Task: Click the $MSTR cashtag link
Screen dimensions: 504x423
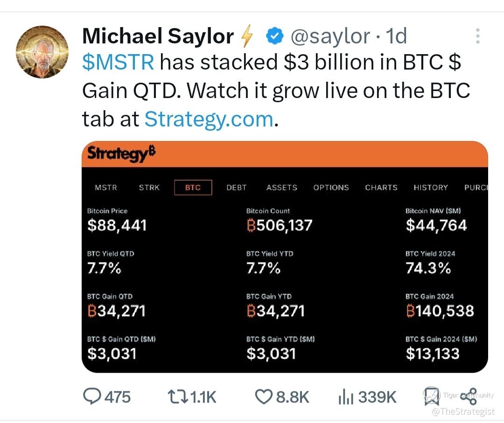Action: [x=118, y=62]
